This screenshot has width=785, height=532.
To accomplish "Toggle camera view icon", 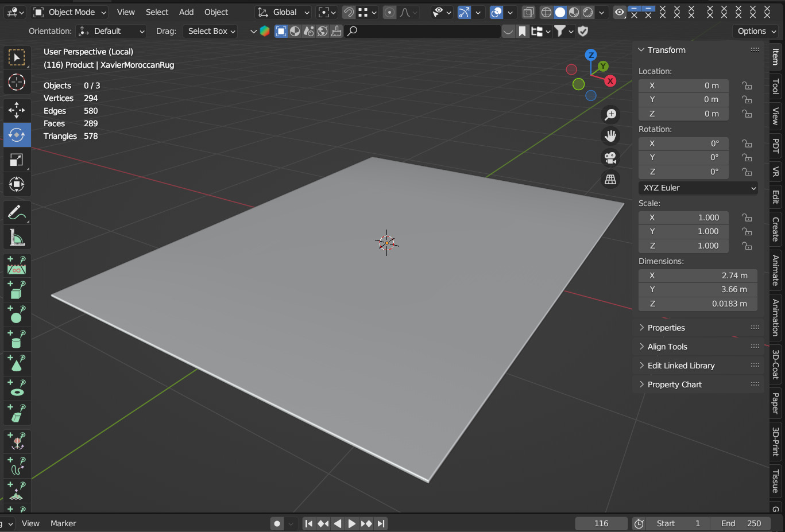I will tap(610, 158).
